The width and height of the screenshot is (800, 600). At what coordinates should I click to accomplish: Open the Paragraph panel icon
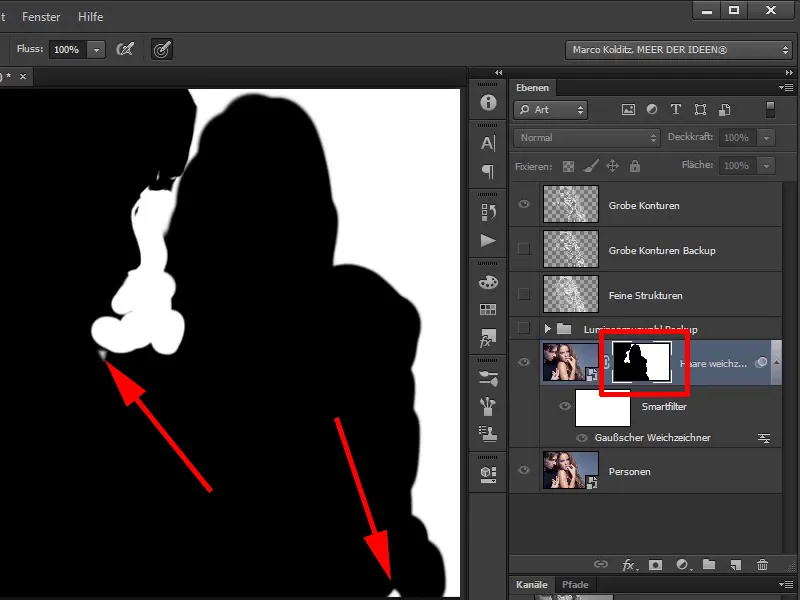coord(488,171)
